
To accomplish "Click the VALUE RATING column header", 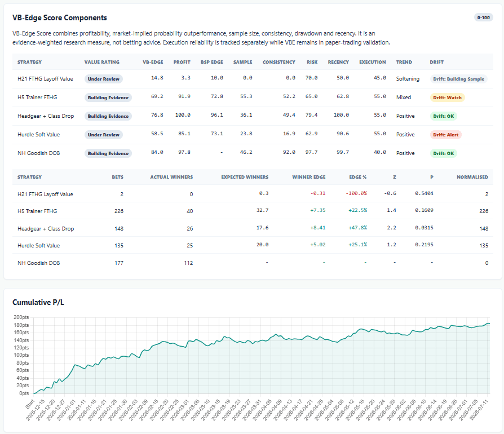I will [102, 62].
